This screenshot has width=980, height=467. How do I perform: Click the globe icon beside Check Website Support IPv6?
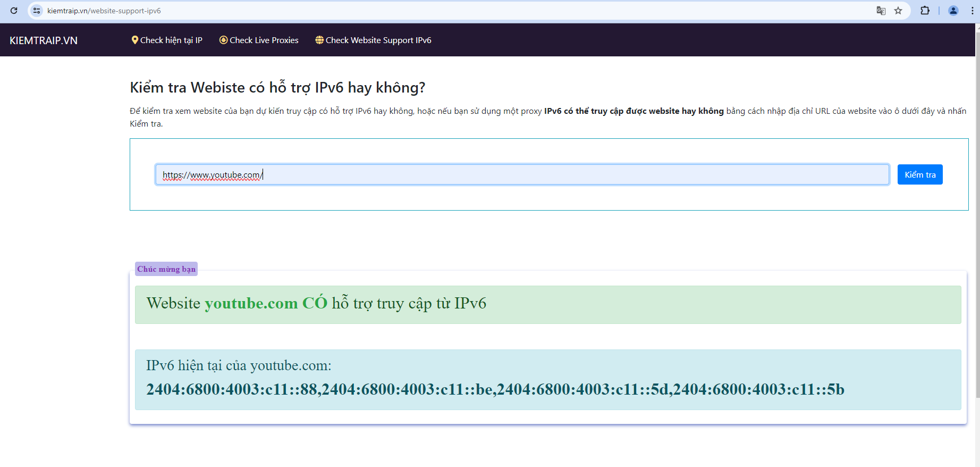point(319,40)
